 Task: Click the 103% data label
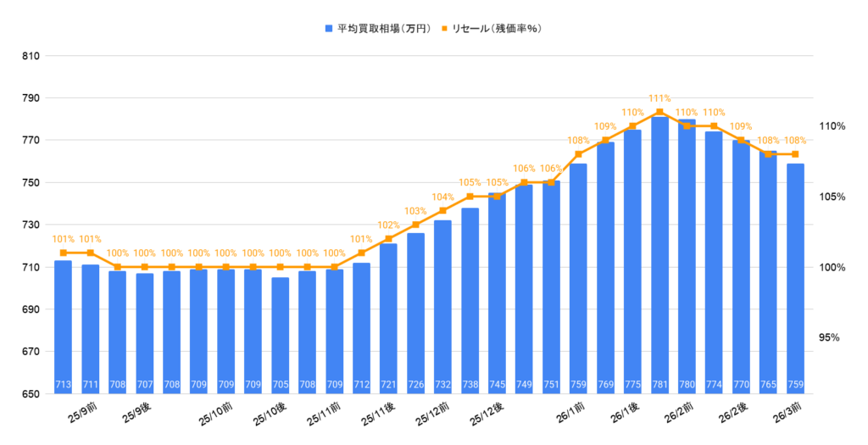click(415, 211)
